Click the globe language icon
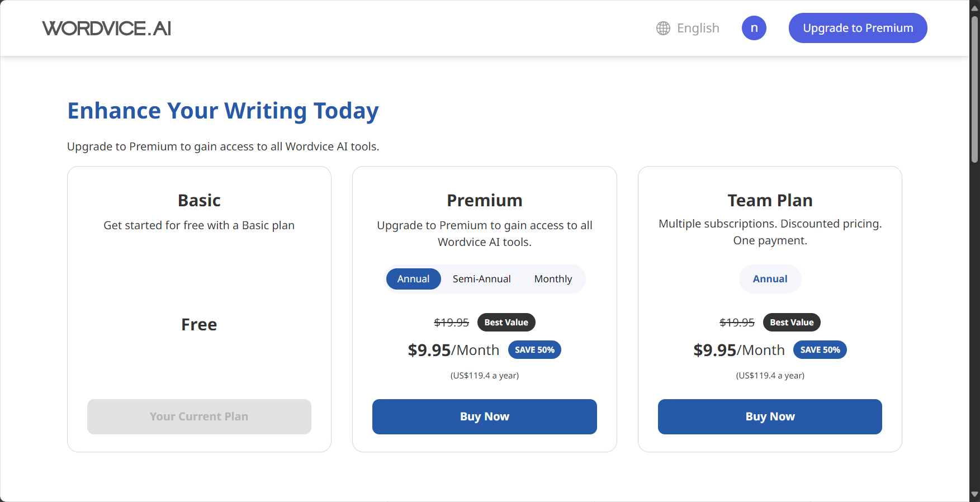Screen dimensions: 980x502 coord(663,28)
